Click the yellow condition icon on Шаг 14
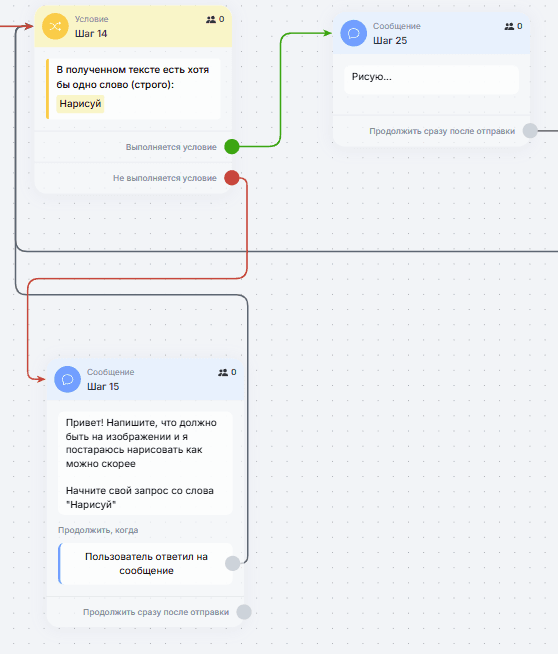Image resolution: width=558 pixels, height=654 pixels. click(55, 26)
